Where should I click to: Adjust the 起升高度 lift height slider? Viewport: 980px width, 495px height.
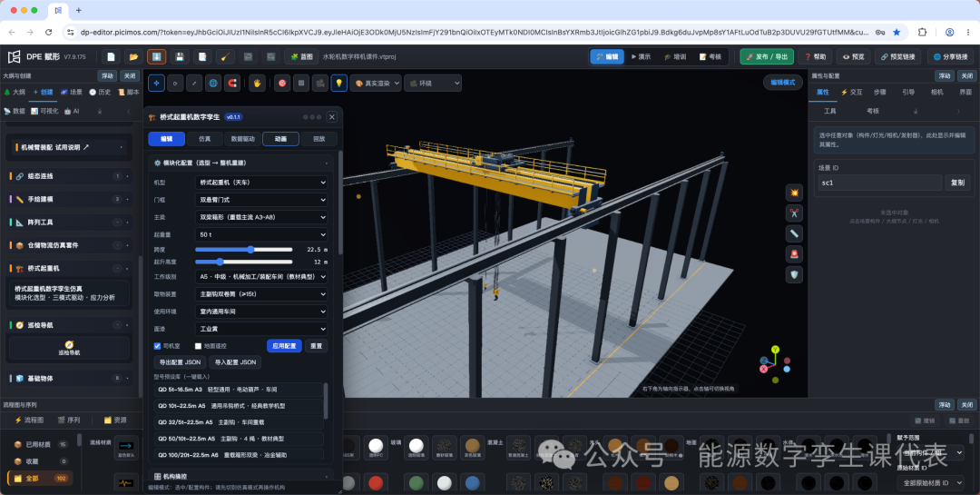coord(244,262)
